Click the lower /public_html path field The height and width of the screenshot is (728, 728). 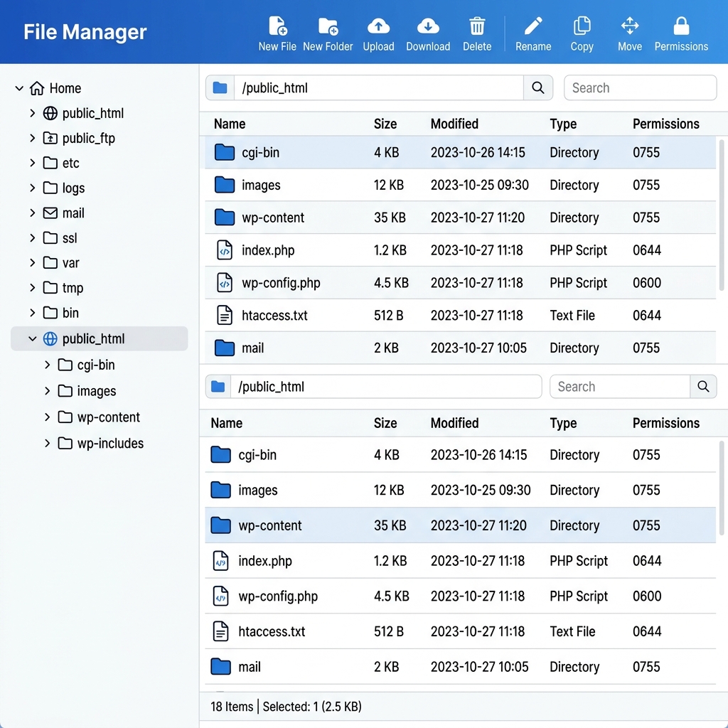pos(386,387)
